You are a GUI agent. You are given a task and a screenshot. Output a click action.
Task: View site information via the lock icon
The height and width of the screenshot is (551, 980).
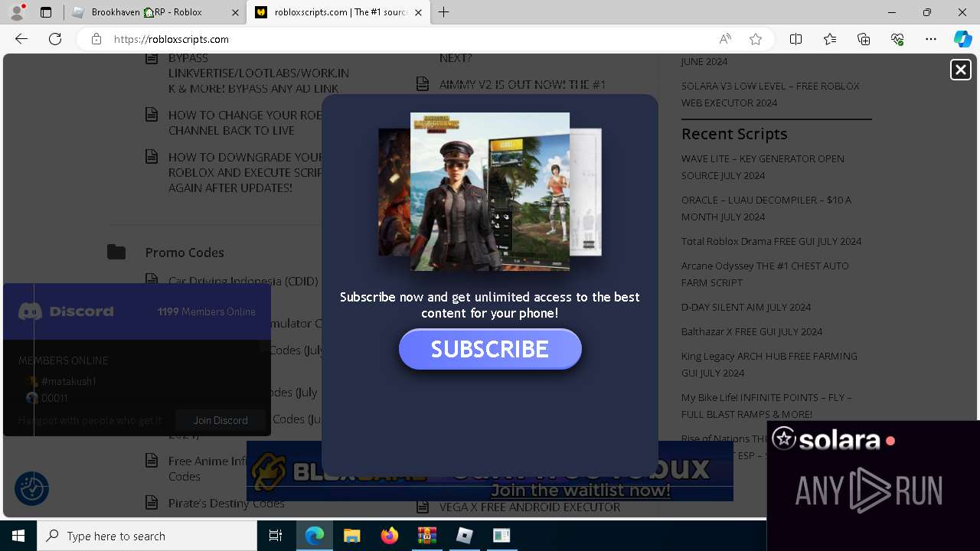[x=96, y=39]
